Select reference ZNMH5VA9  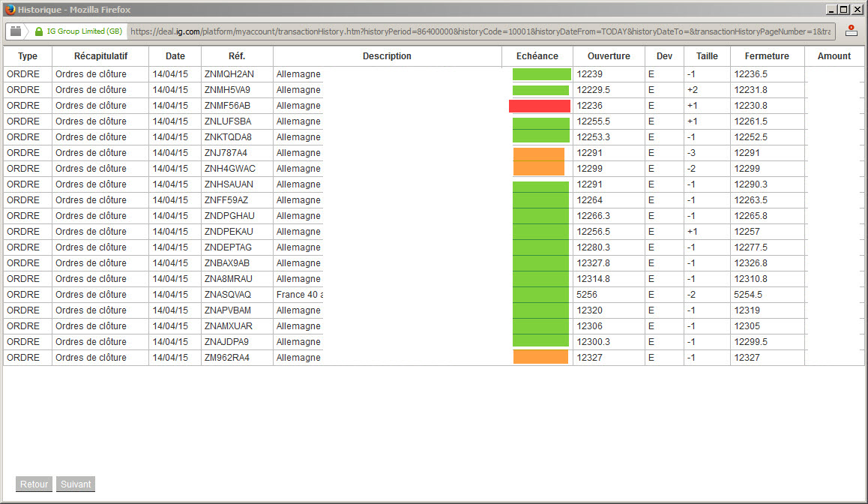pyautogui.click(x=227, y=90)
